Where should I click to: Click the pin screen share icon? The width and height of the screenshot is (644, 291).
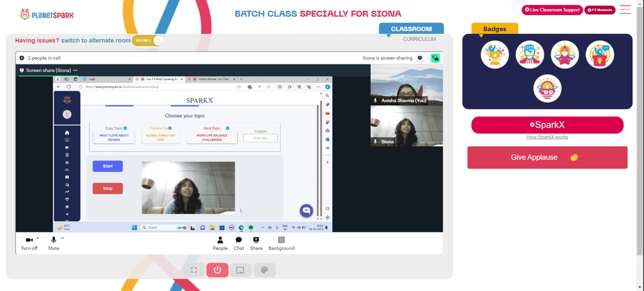click(x=420, y=59)
